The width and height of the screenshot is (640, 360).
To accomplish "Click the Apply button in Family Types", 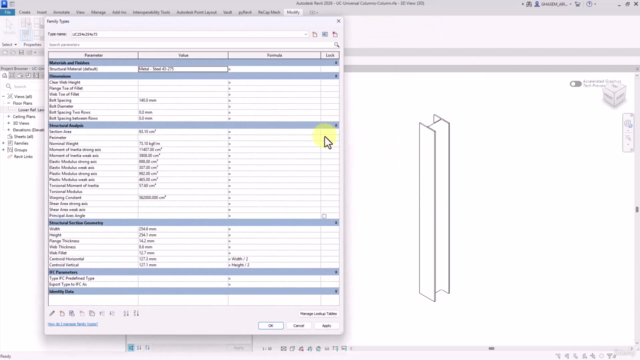I will pyautogui.click(x=327, y=326).
